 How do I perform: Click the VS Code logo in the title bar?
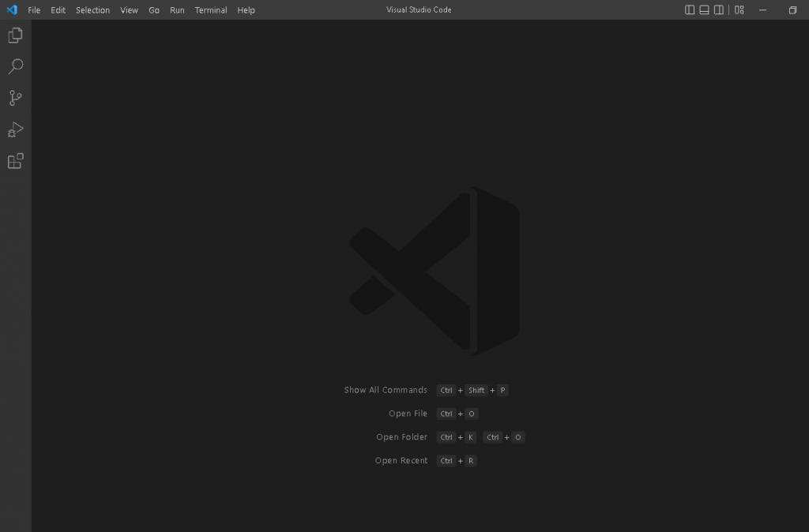12,9
